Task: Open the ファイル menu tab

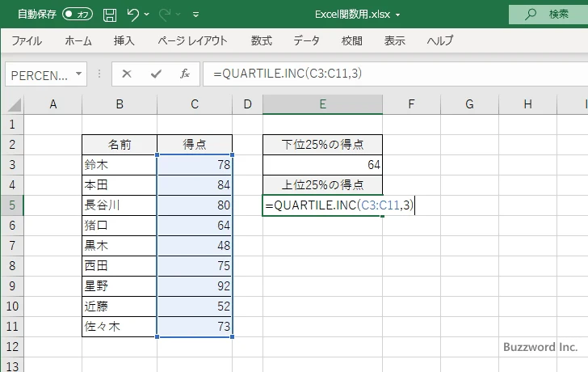Action: (x=26, y=40)
